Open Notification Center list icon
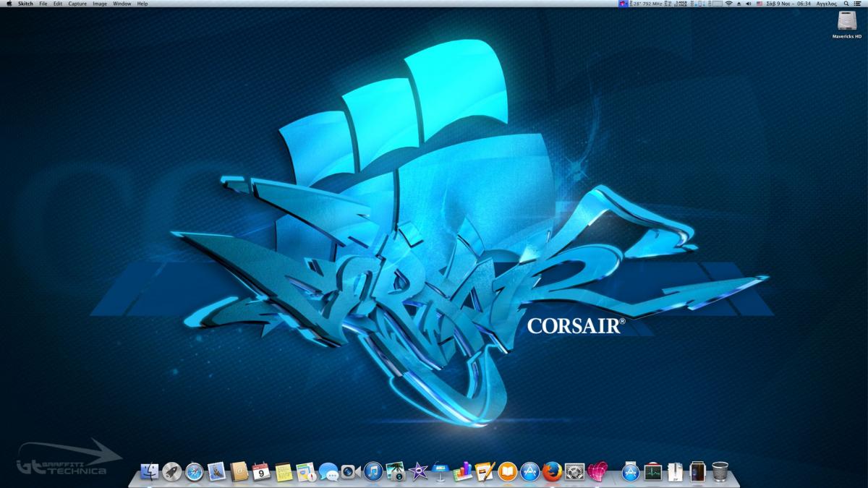The image size is (868, 488). pyautogui.click(x=859, y=4)
